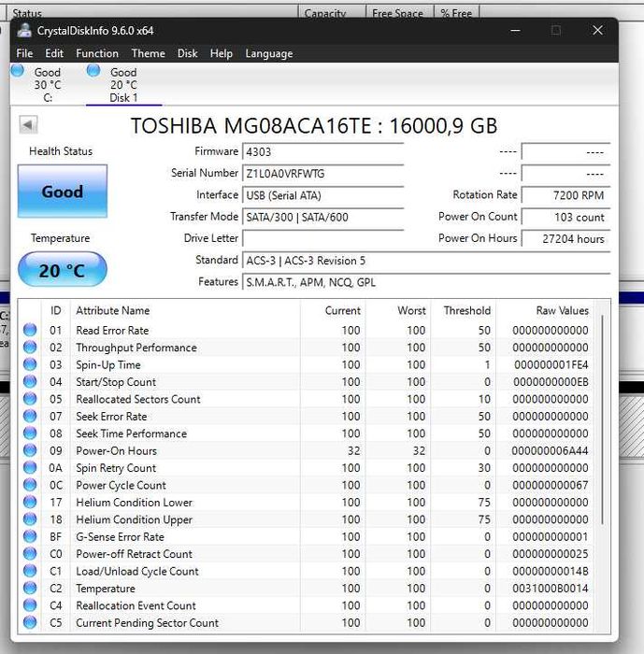Viewport: 644px width, 654px height.
Task: Click status orb of Spin Retry Count row
Action: (30, 467)
